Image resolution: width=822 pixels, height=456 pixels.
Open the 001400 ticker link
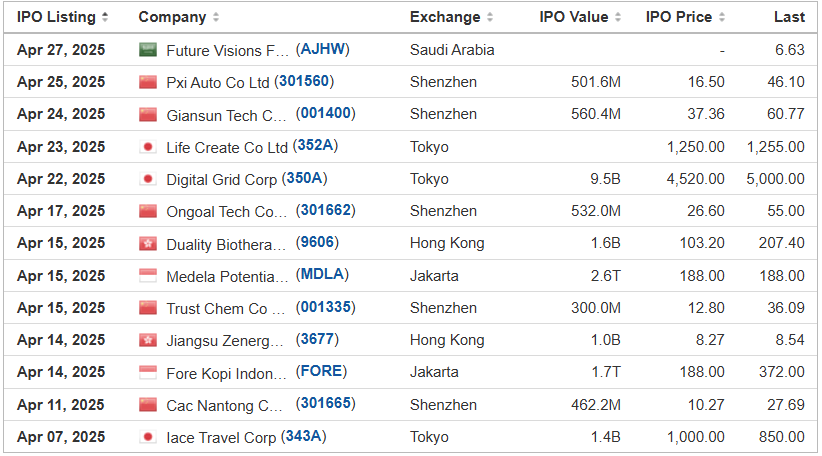click(326, 114)
